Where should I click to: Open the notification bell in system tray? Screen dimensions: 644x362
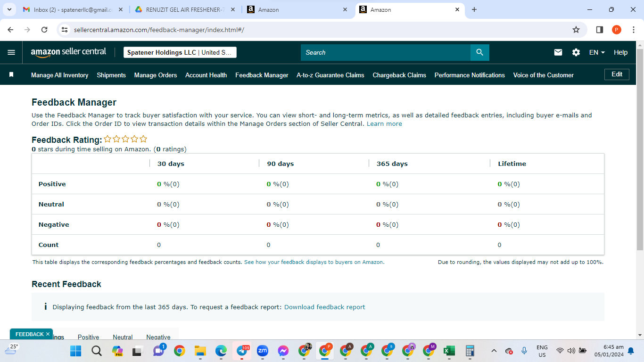pos(631,351)
